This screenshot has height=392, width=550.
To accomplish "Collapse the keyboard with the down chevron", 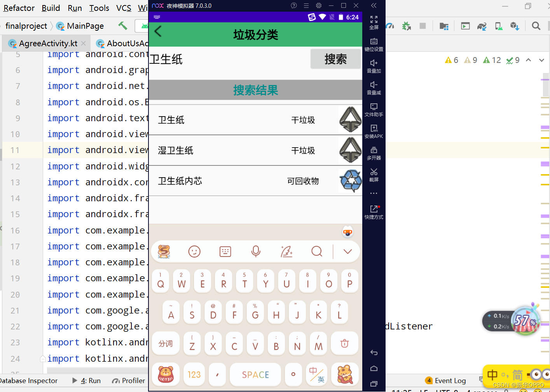I will (x=347, y=251).
